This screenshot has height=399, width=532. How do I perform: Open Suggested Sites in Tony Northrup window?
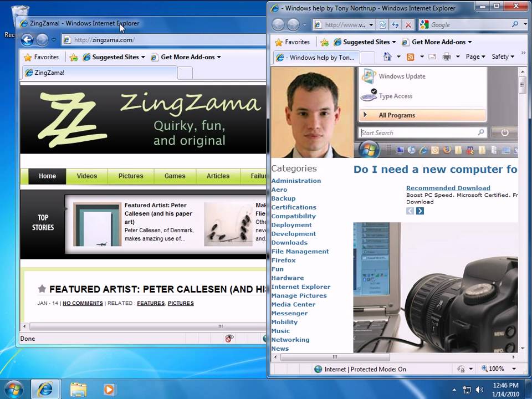365,42
